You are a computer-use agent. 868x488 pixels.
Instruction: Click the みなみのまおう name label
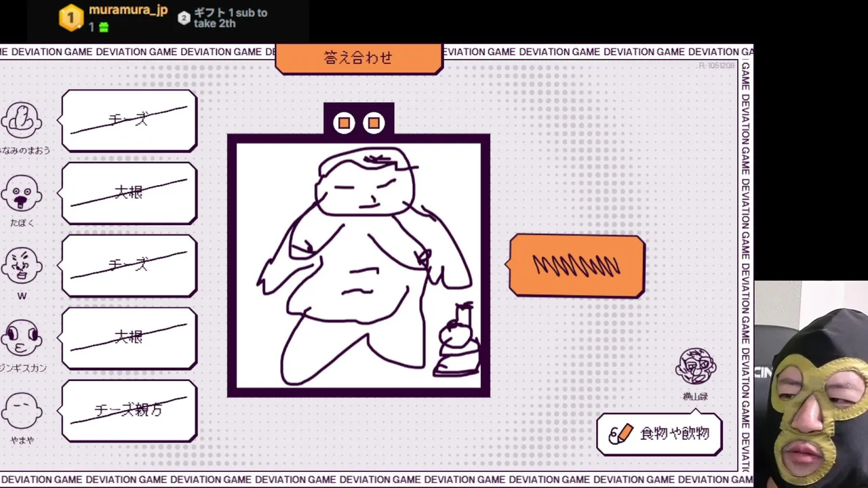[25, 150]
